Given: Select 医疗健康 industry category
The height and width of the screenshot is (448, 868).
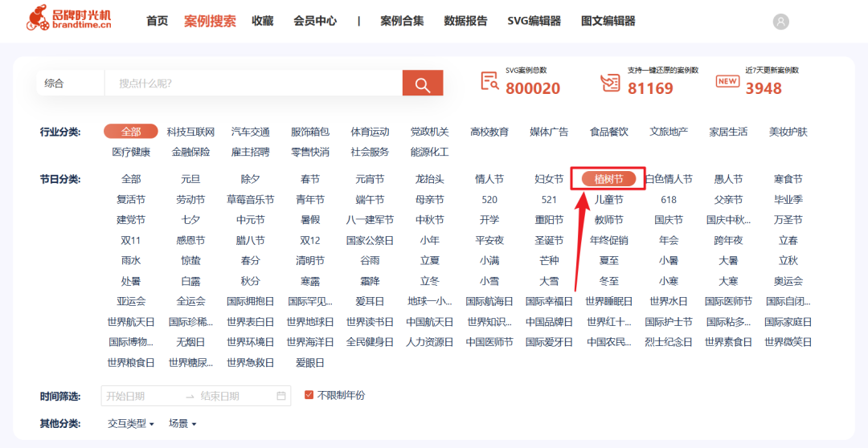Looking at the screenshot, I should click(131, 152).
